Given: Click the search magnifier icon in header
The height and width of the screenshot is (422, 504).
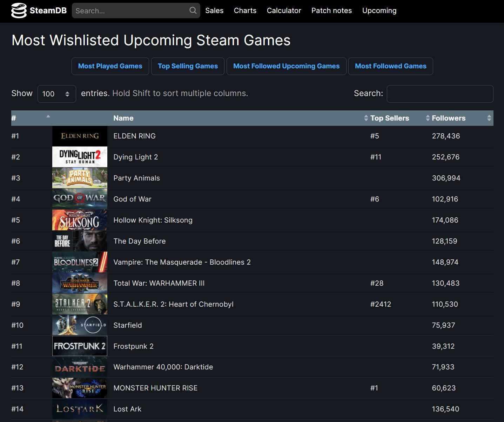Looking at the screenshot, I should (x=193, y=11).
